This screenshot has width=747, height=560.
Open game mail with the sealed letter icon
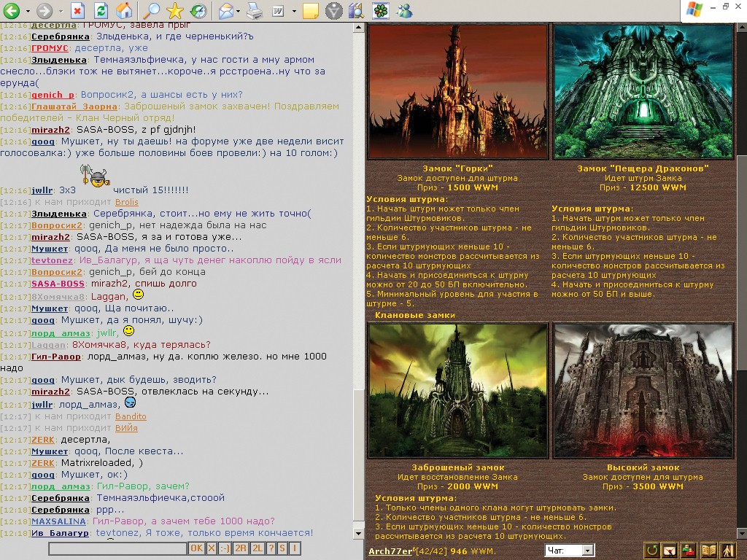[x=671, y=551]
